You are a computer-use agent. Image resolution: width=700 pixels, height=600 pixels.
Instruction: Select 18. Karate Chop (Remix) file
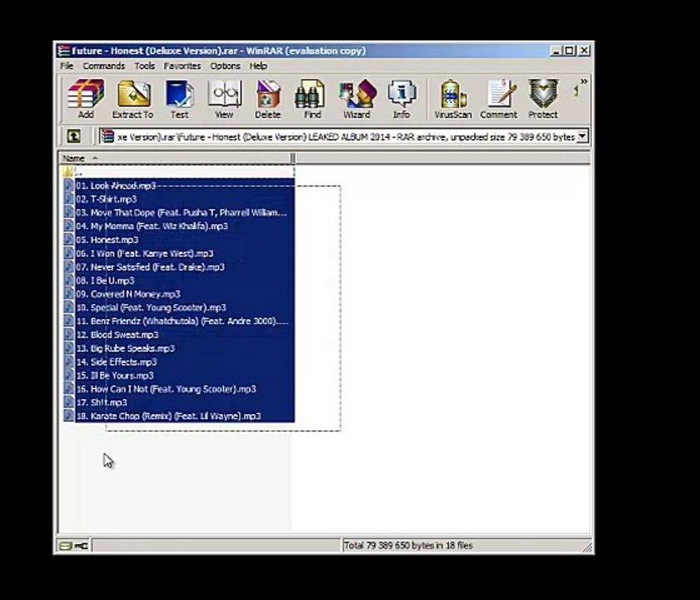click(x=178, y=416)
